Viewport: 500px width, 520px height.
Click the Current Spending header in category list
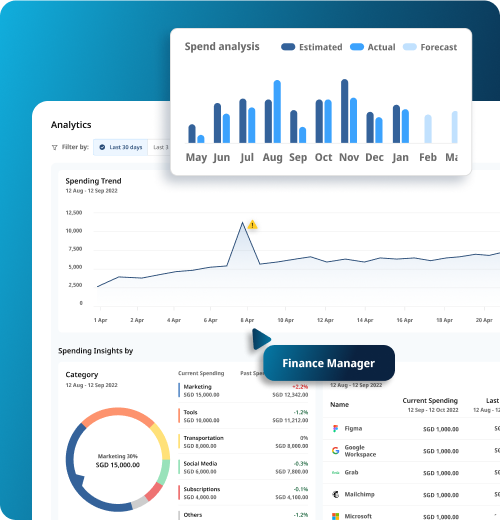click(x=201, y=373)
